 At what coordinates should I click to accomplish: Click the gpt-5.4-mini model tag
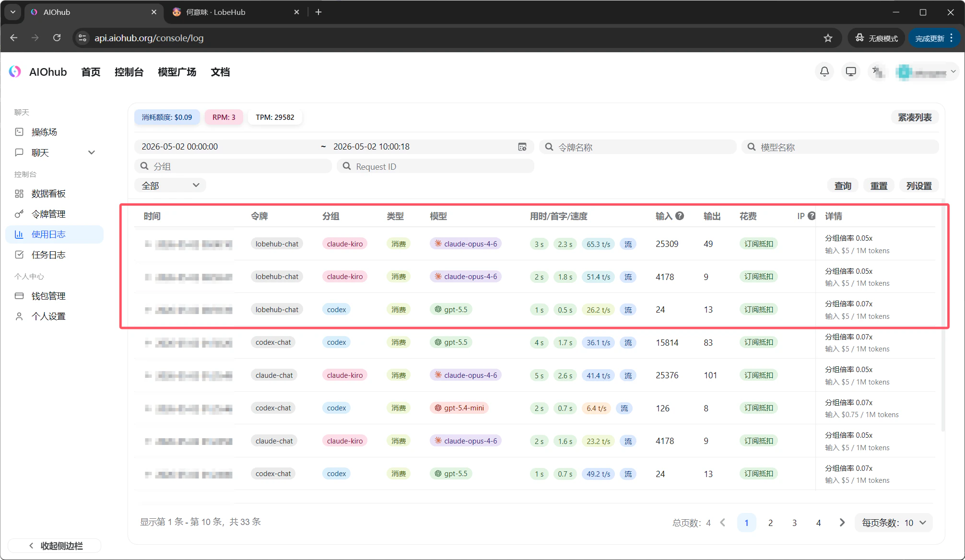point(459,408)
